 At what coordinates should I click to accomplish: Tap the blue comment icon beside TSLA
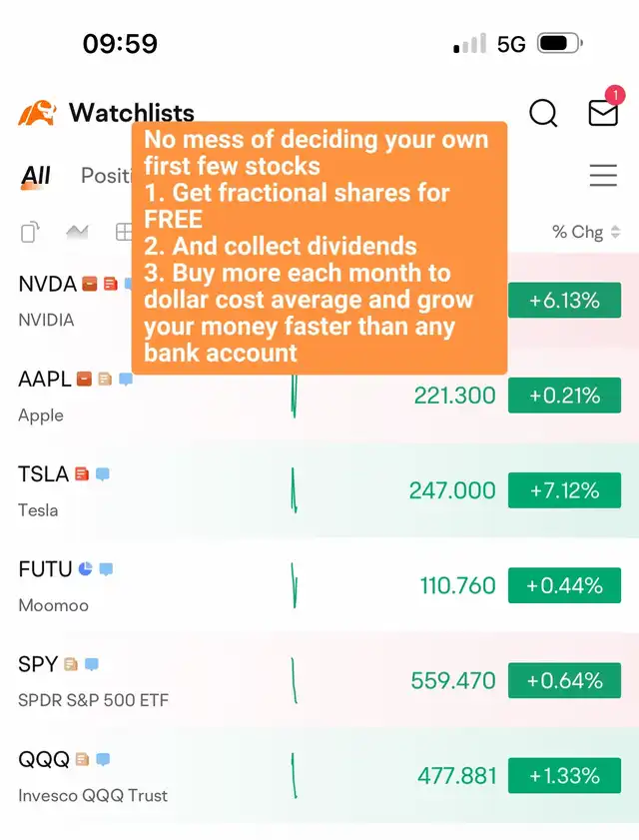point(103,474)
